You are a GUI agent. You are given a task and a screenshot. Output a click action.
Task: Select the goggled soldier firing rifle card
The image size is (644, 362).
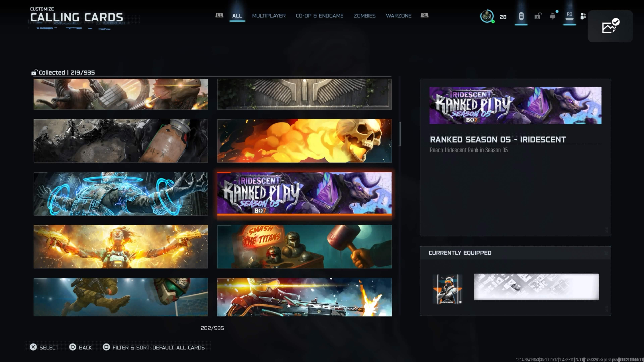(x=305, y=297)
